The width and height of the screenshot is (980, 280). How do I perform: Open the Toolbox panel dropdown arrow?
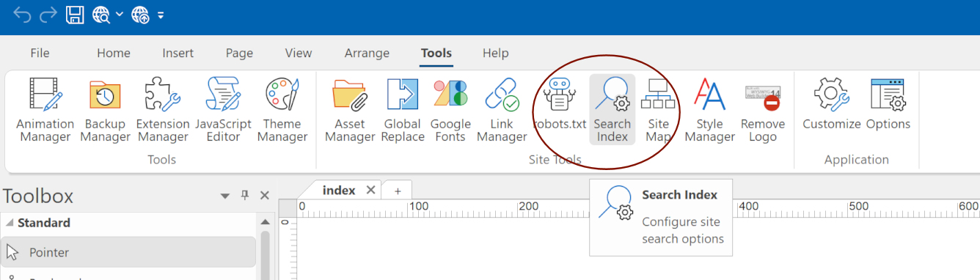[x=225, y=196]
